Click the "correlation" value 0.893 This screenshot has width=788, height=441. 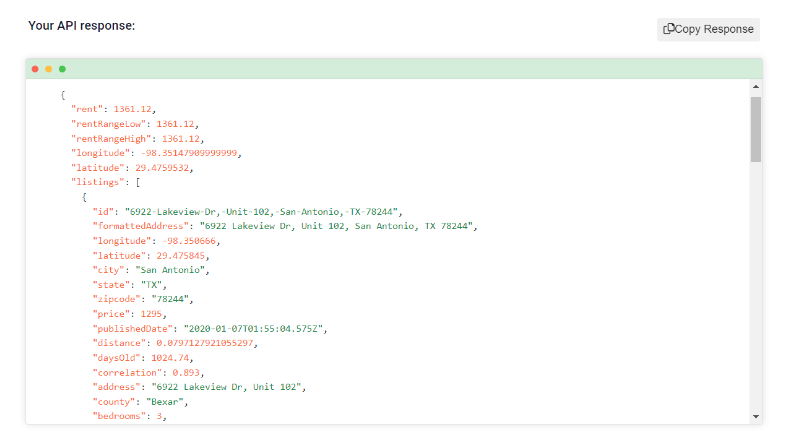click(x=186, y=373)
